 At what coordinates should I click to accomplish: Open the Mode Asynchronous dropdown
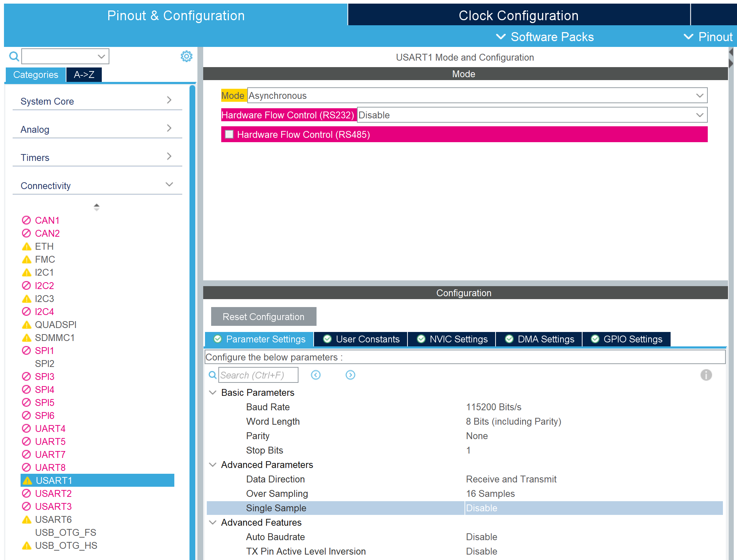tap(699, 96)
